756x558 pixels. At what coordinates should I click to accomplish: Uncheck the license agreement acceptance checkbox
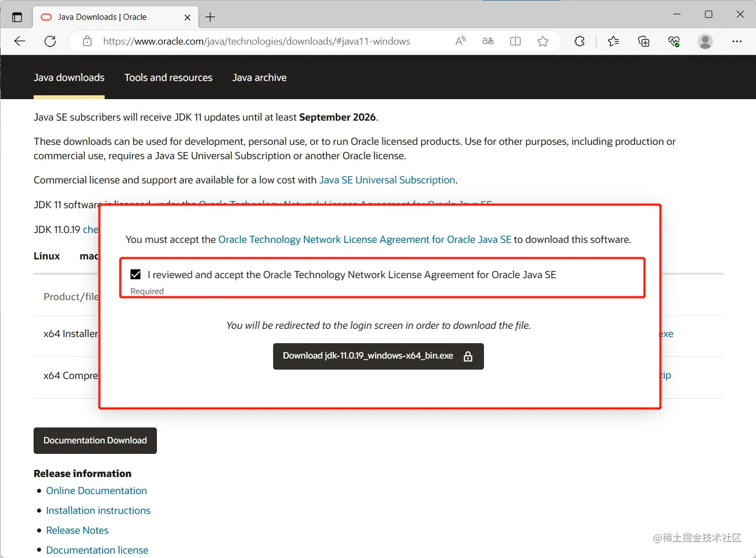click(135, 274)
